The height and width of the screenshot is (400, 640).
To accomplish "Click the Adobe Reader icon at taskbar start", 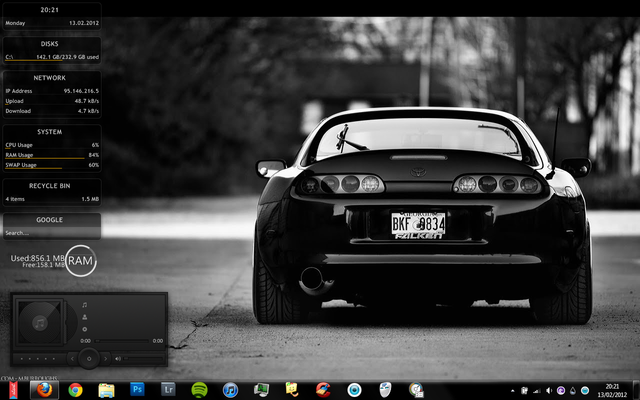I will (x=13, y=390).
